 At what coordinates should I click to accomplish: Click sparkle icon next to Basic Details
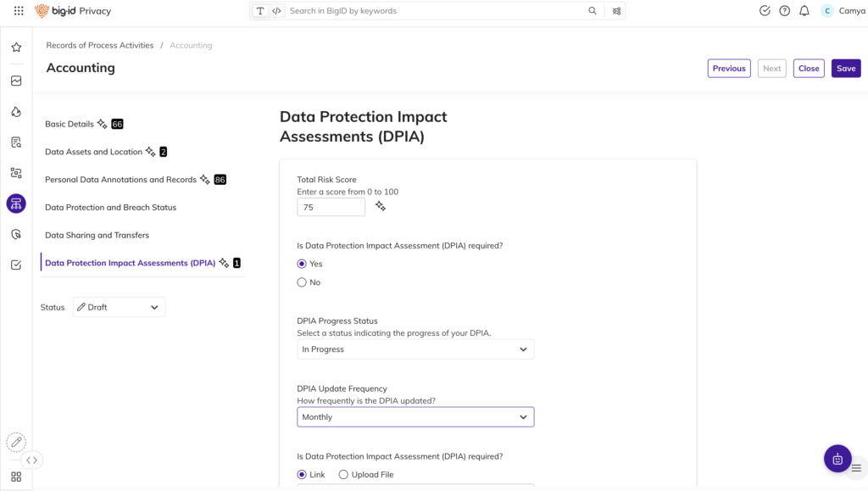click(102, 124)
